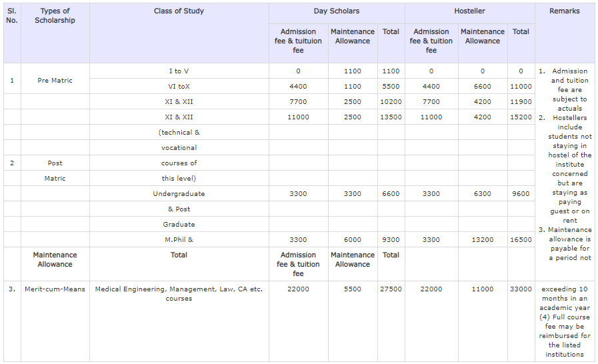Click the '9300' total value
This screenshot has height=364, width=598.
[x=391, y=239]
